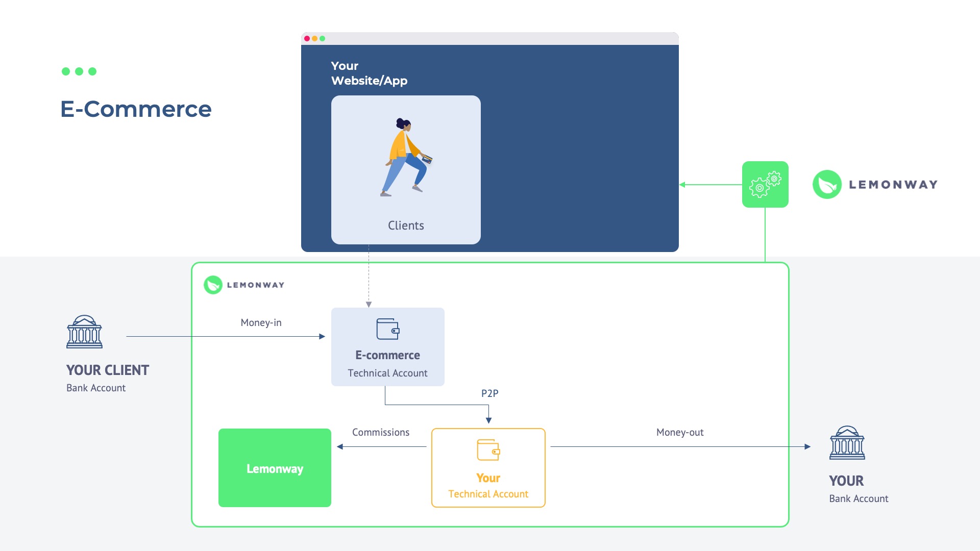Click the "E-Commerce" title

point(136,109)
